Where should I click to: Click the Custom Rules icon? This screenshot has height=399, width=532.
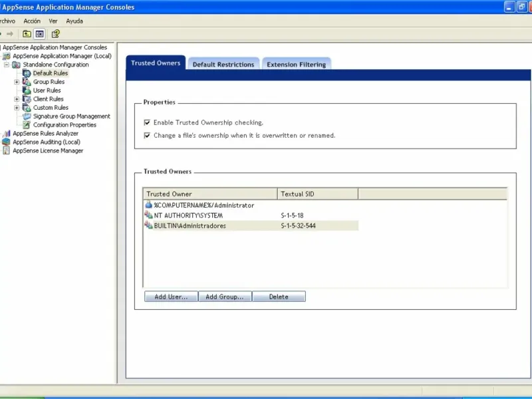point(27,108)
